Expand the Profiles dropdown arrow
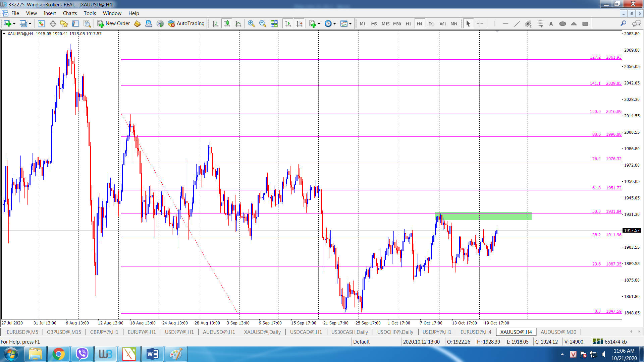This screenshot has height=362, width=644. 30,24
